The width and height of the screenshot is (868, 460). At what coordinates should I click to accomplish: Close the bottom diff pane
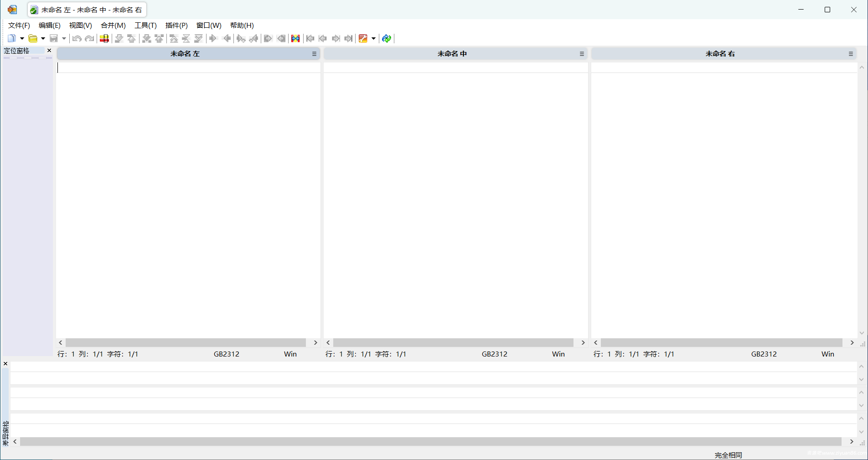(5, 364)
